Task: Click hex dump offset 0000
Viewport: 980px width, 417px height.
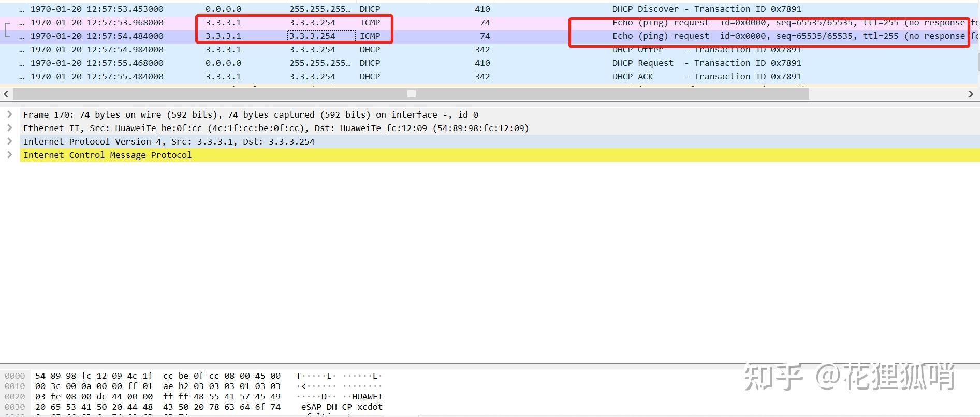Action: [x=15, y=376]
